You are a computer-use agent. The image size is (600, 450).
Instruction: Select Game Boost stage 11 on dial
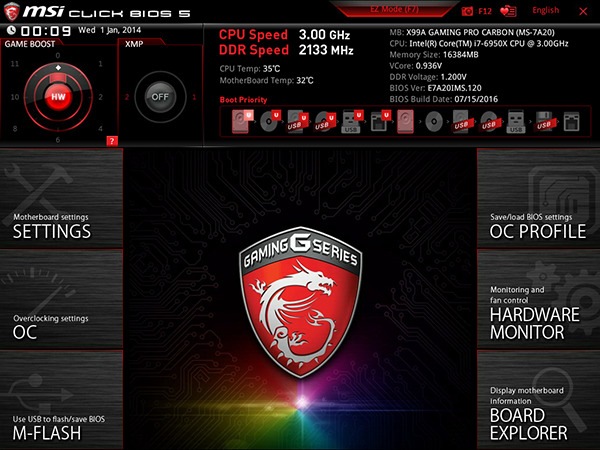[15, 64]
